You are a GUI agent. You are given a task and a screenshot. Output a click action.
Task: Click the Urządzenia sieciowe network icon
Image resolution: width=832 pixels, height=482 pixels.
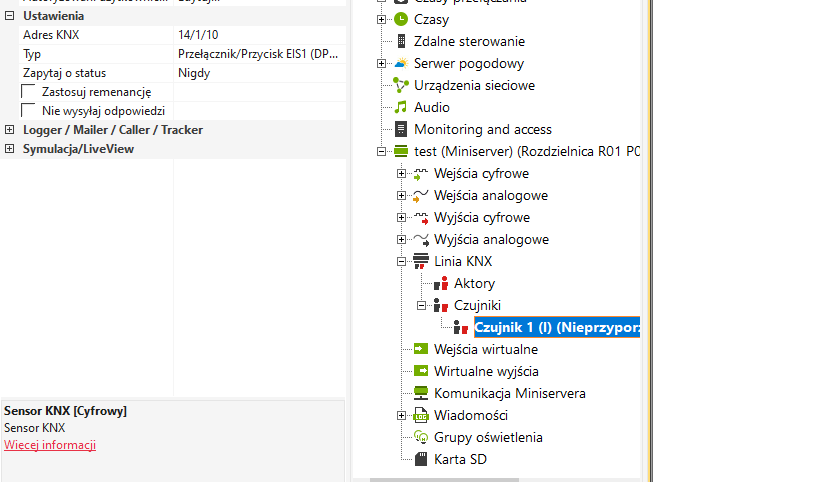click(401, 85)
